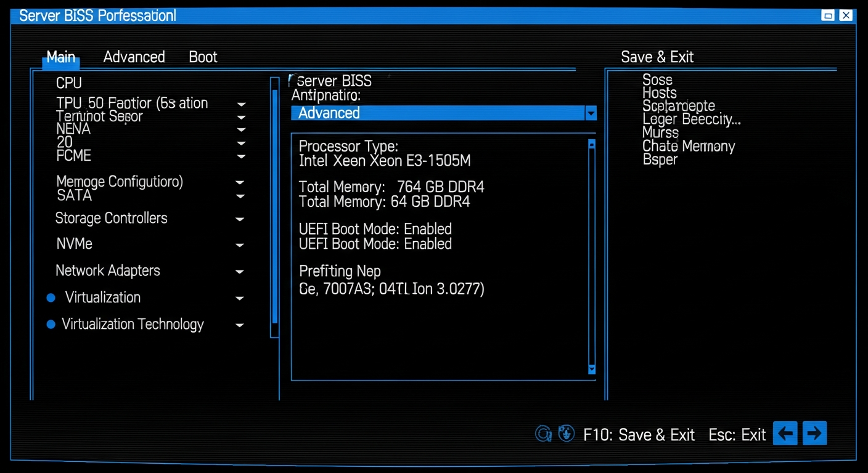Click the security shield icon in status bar

click(566, 433)
